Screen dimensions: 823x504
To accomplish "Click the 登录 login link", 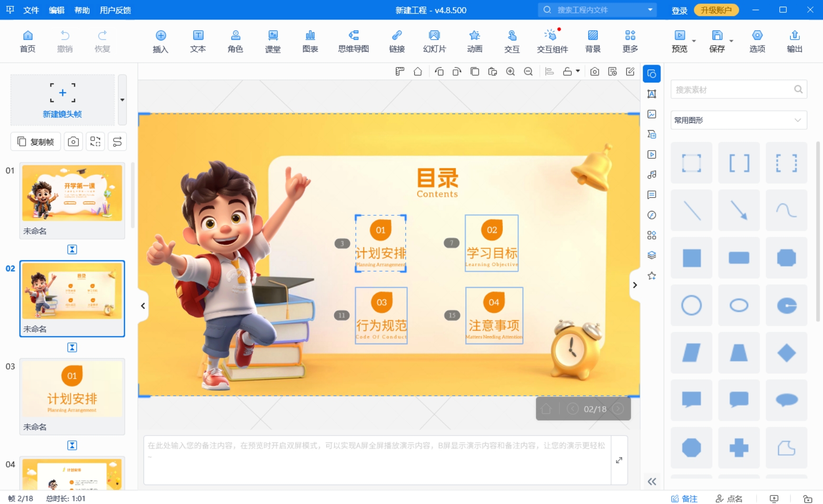I will pos(679,10).
